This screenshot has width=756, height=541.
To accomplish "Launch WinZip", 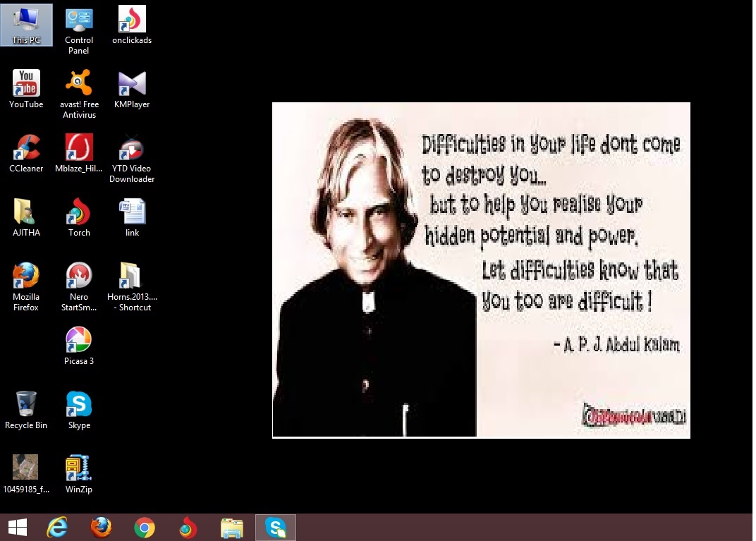I will pos(78,466).
